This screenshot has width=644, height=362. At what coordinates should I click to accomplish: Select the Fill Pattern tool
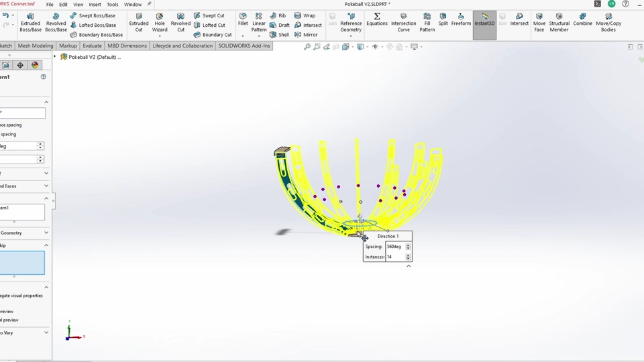coord(427,23)
